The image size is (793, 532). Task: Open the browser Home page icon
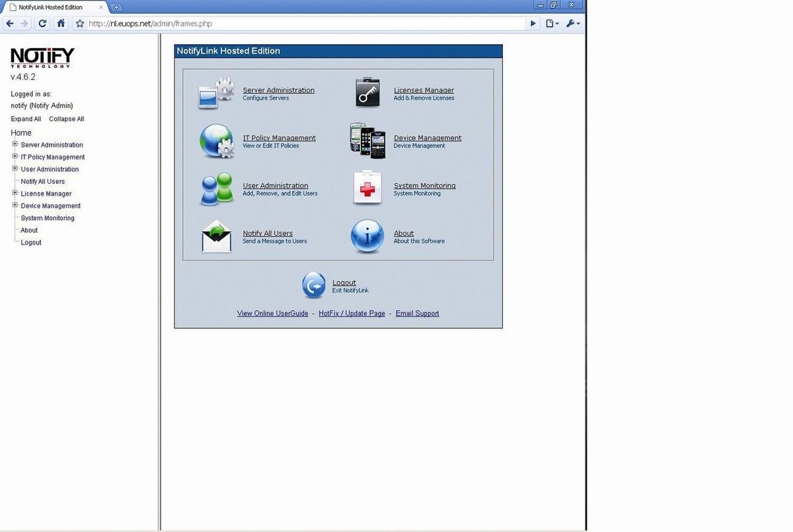tap(61, 23)
